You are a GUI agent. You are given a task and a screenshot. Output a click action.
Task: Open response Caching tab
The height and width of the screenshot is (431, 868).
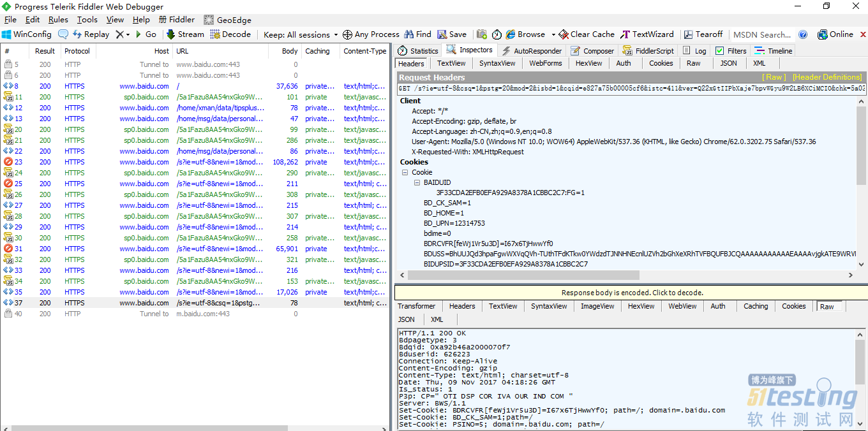coord(756,306)
